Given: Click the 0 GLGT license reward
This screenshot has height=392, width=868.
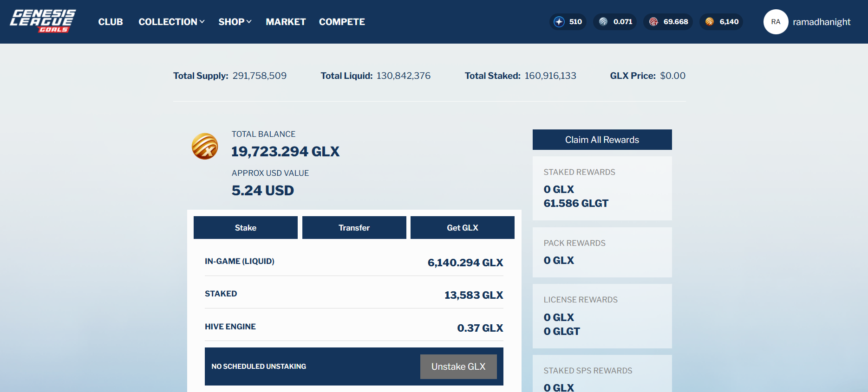Looking at the screenshot, I should pos(561,331).
